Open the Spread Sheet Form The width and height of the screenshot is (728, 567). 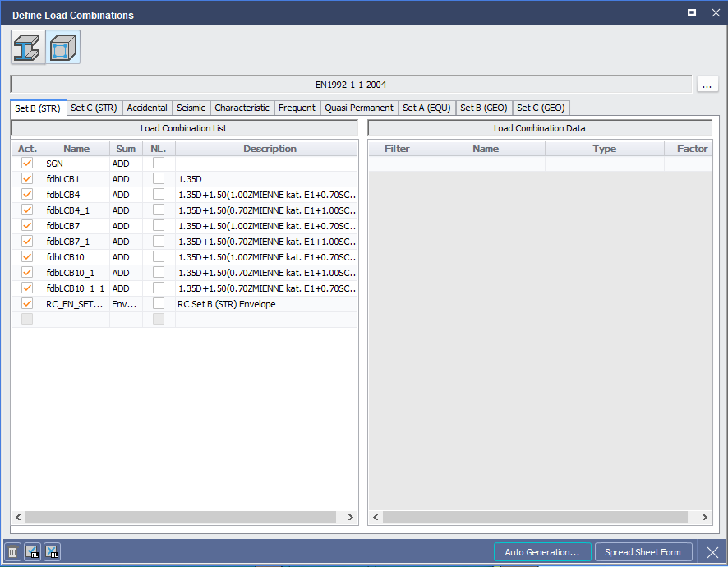pos(643,551)
